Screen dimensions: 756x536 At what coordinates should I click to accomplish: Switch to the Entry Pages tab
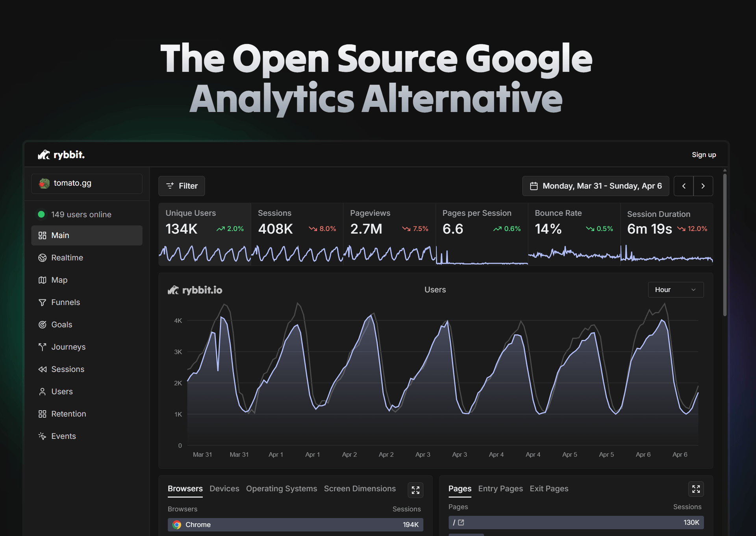coord(500,489)
